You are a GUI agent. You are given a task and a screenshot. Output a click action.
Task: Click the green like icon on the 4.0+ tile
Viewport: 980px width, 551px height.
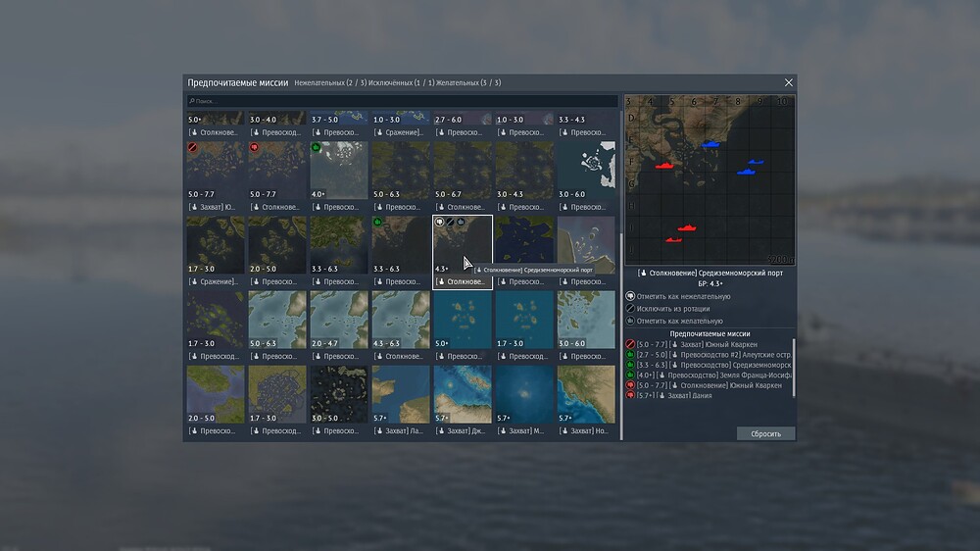pos(316,148)
